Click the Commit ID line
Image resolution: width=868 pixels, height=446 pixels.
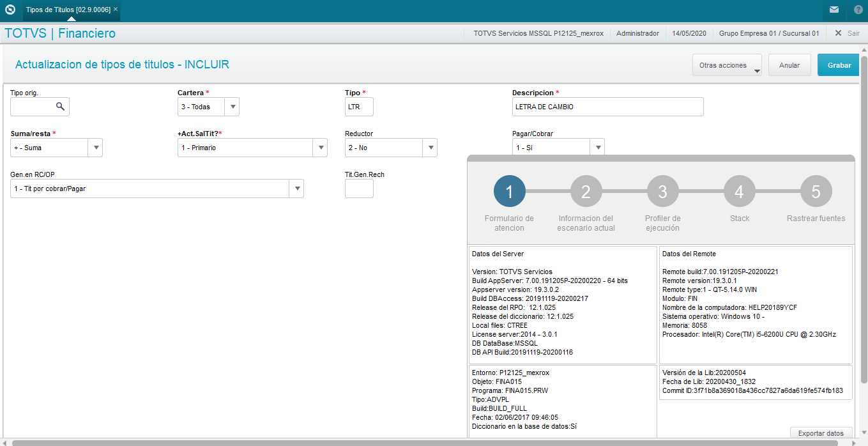point(753,390)
